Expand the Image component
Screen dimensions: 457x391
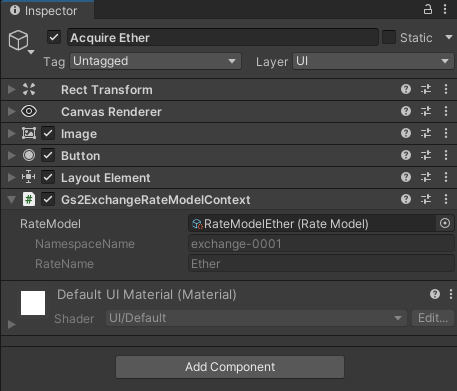coord(11,133)
